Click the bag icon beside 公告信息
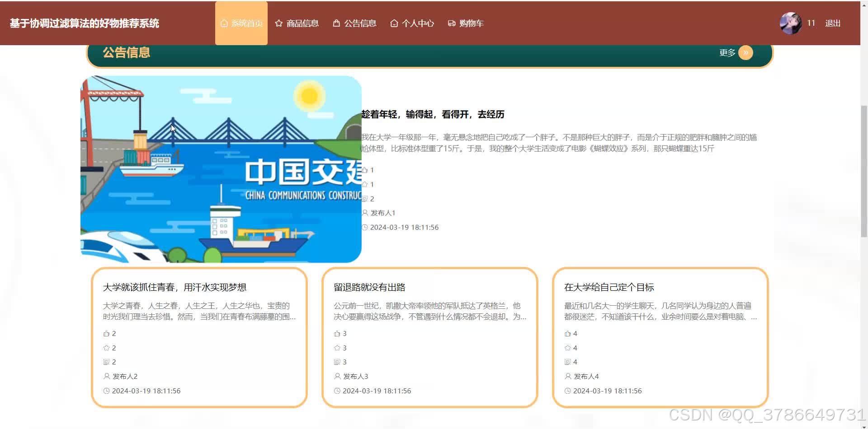This screenshot has width=868, height=429. pyautogui.click(x=336, y=23)
